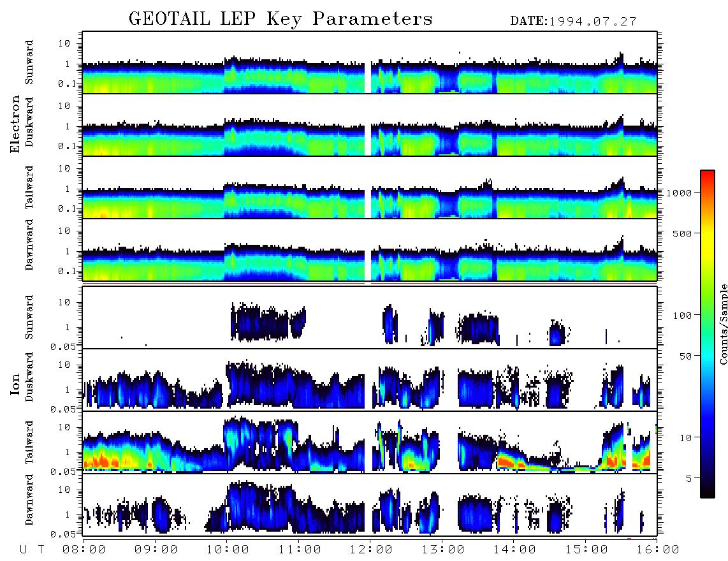
Task: Select the Electron Duskward panel label
Action: point(29,122)
